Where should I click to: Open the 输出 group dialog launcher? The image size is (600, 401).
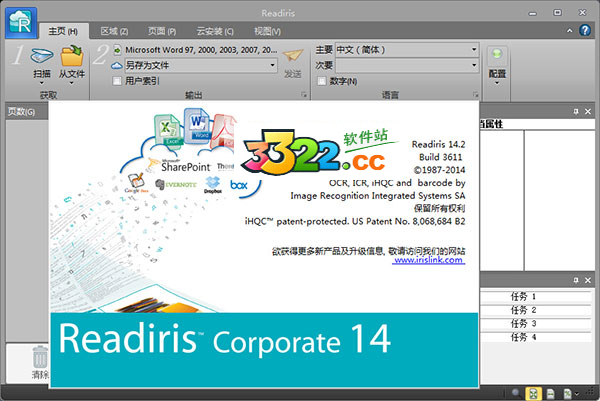(x=304, y=95)
